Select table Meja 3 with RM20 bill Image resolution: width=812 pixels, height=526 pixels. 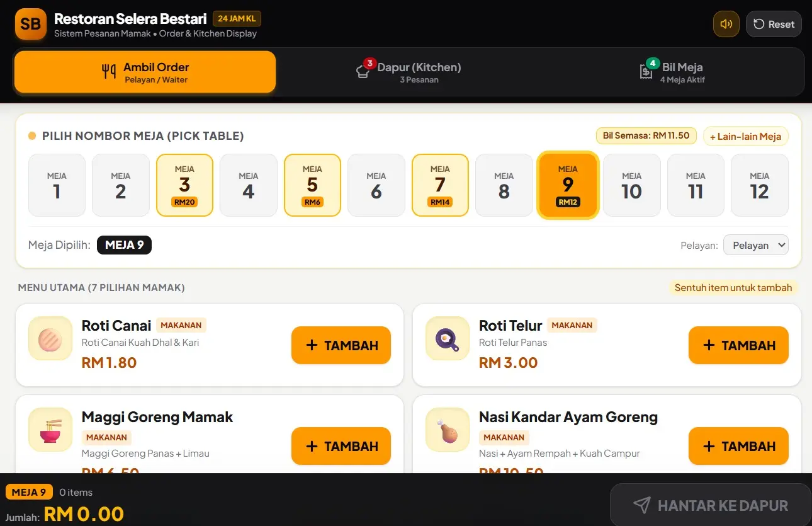(x=184, y=185)
